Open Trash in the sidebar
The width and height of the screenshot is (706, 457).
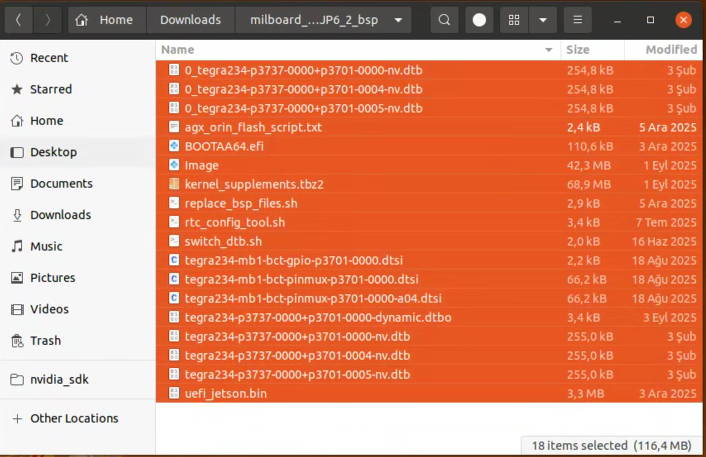coord(77,341)
